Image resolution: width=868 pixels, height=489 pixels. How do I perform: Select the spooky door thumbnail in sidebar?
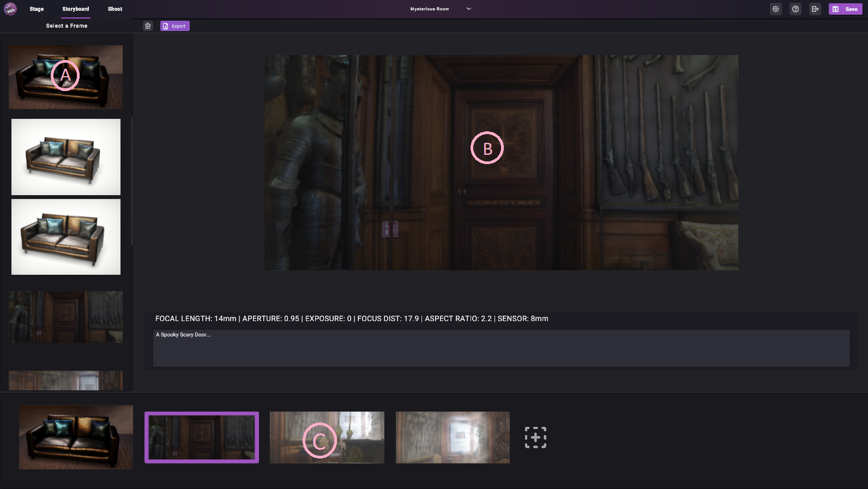point(65,317)
